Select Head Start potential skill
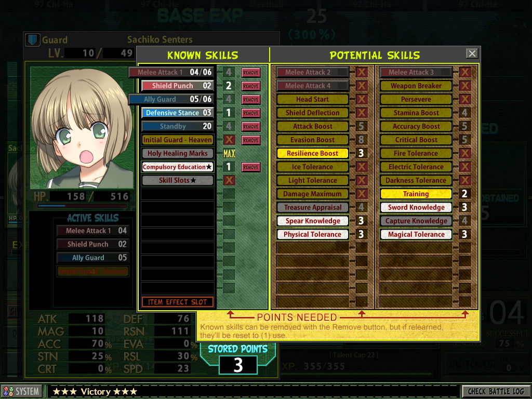532x399 pixels. [312, 99]
